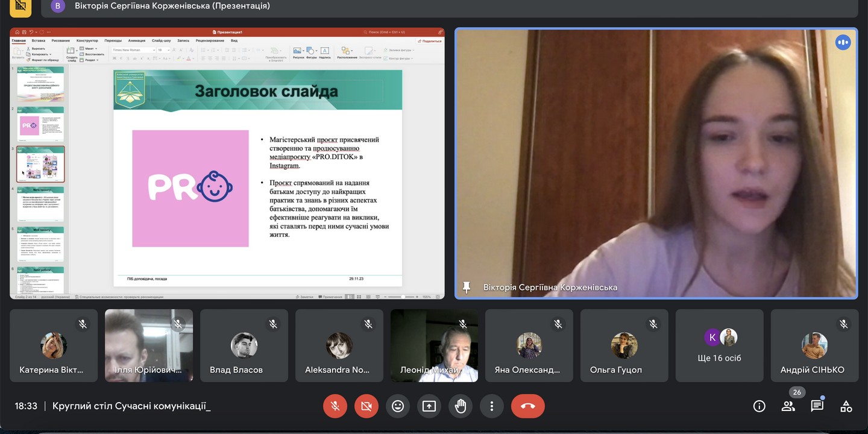Click the present screen icon
The height and width of the screenshot is (434, 868).
pos(429,406)
